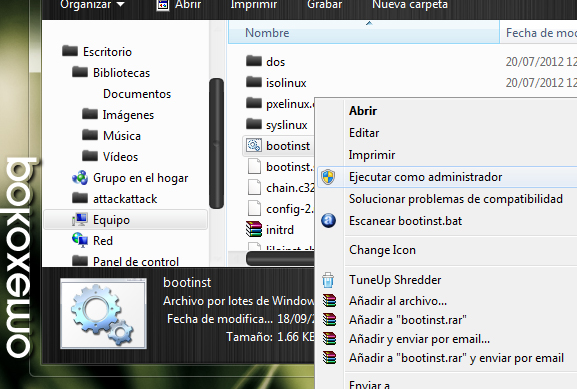
Task: Click the bootinst preview thumbnail
Action: pyautogui.click(x=103, y=313)
